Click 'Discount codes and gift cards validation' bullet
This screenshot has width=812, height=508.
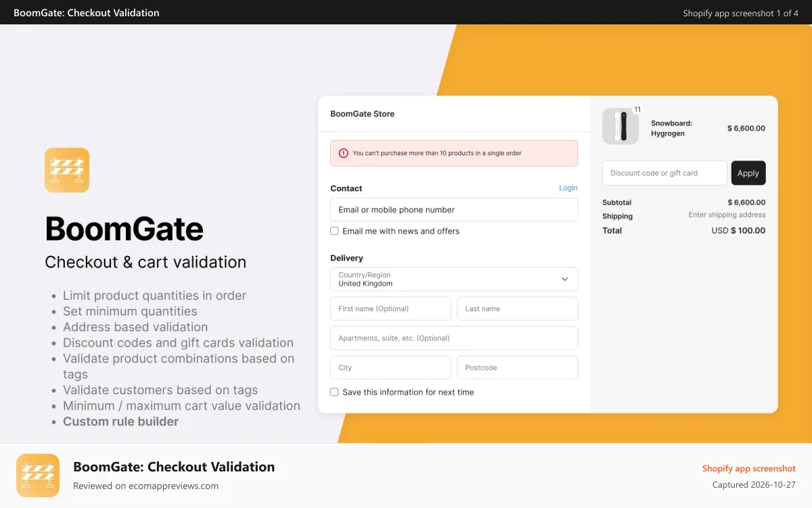point(178,343)
